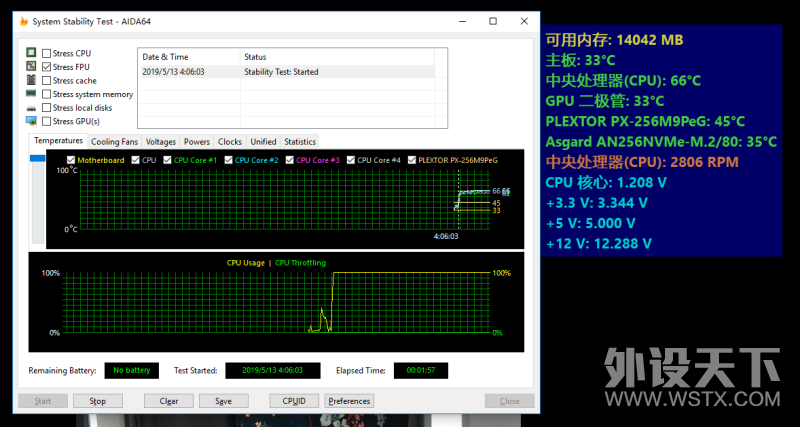Toggle the CPU temperature graph checkbox

135,160
